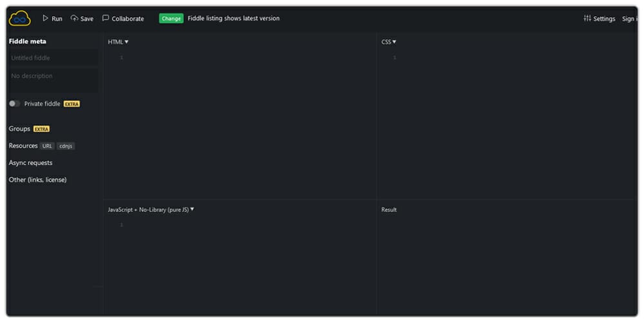Click the Collaborate chat bubble icon

[x=106, y=18]
